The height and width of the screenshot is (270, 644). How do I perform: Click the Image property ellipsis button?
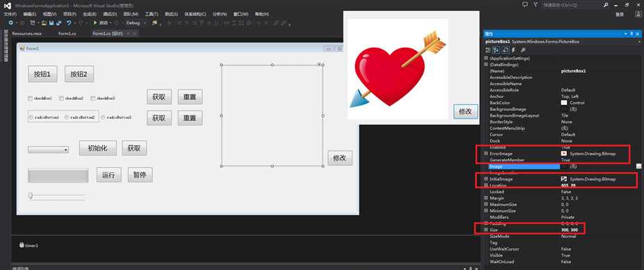coord(638,166)
